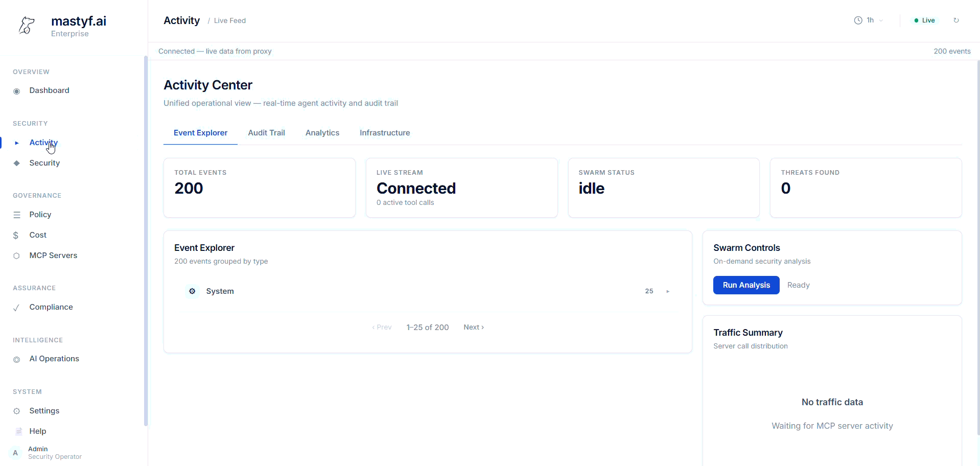Toggle the Live feed indicator
The height and width of the screenshot is (466, 980).
click(x=924, y=20)
